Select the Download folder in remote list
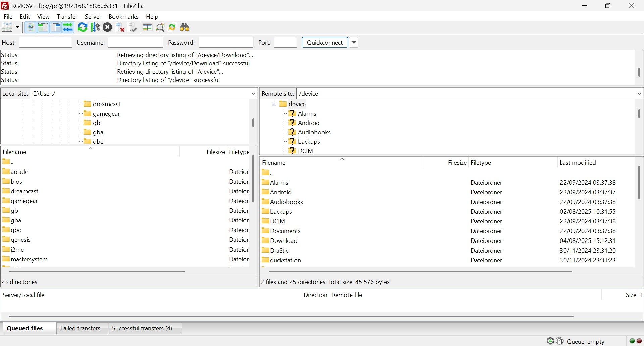Image resolution: width=644 pixels, height=346 pixels. tap(283, 241)
